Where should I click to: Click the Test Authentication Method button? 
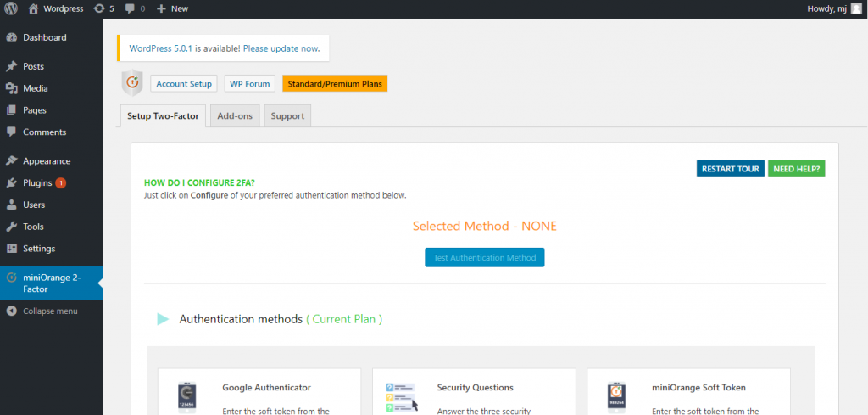(484, 258)
